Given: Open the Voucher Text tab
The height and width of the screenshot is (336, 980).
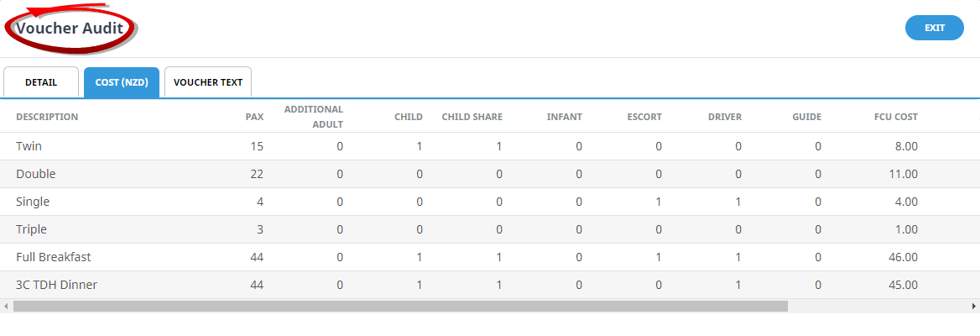Looking at the screenshot, I should [x=208, y=82].
